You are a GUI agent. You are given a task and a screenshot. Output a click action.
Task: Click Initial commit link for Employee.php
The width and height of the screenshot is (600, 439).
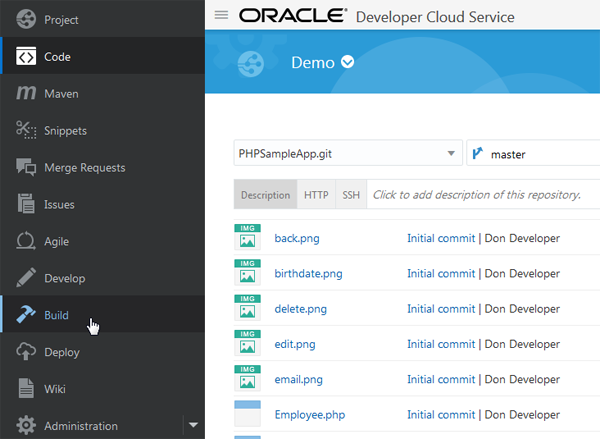(x=441, y=414)
